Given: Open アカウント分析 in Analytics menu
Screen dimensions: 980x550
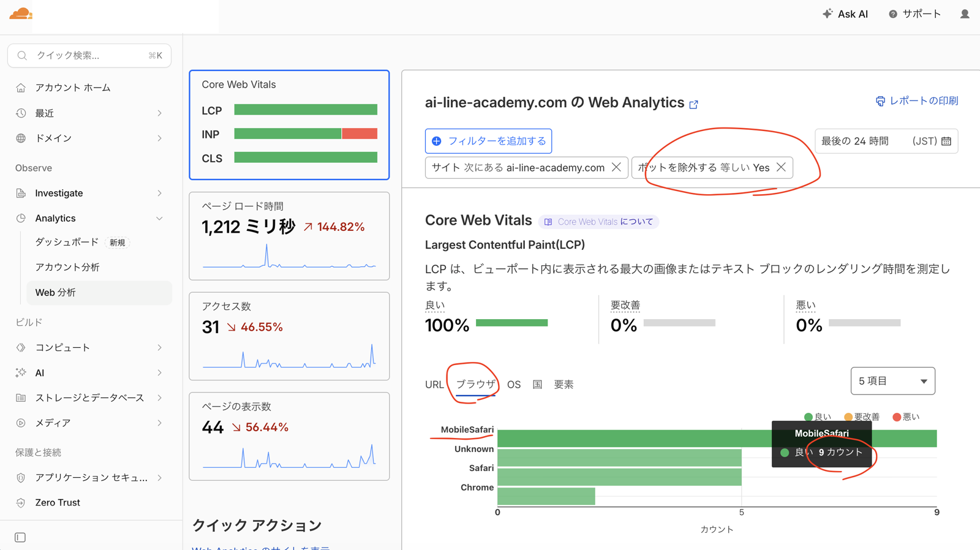Looking at the screenshot, I should point(67,267).
